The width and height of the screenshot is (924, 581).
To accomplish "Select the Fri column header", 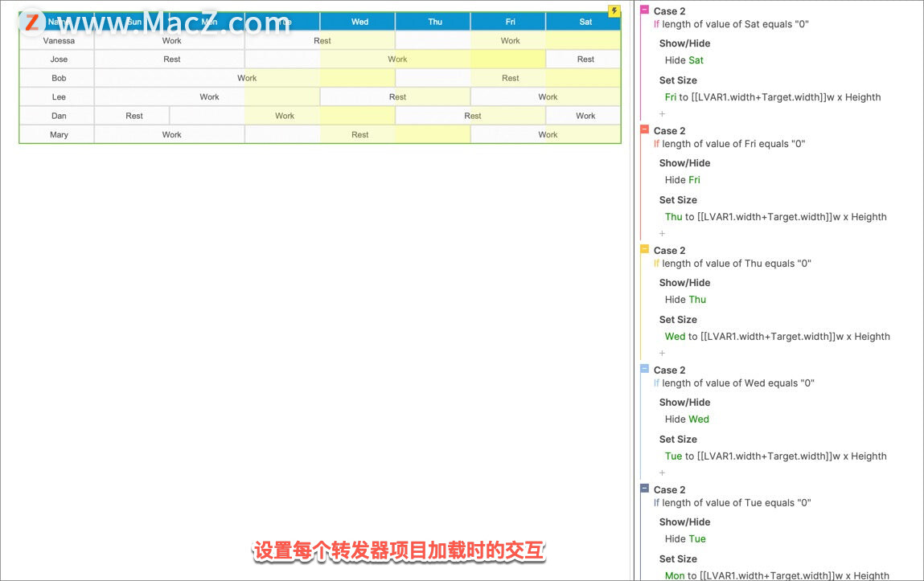I will 510,22.
